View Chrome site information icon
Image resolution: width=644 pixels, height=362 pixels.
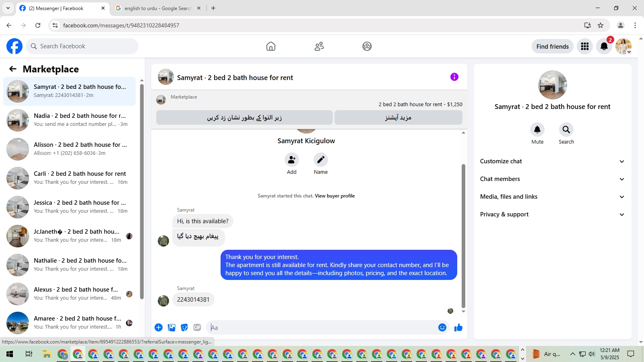(55, 25)
